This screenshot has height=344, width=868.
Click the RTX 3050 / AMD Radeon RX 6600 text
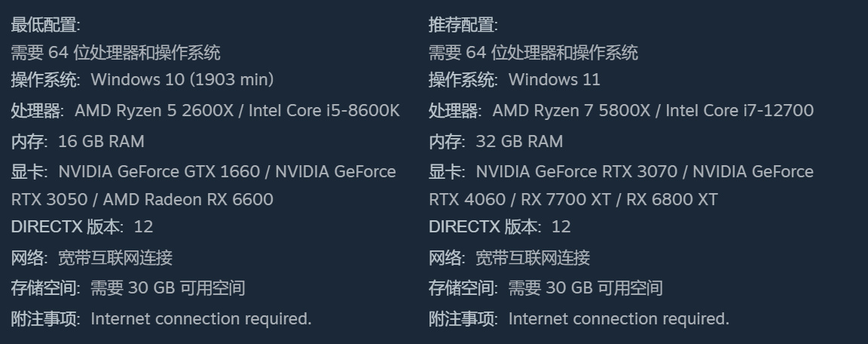(142, 200)
